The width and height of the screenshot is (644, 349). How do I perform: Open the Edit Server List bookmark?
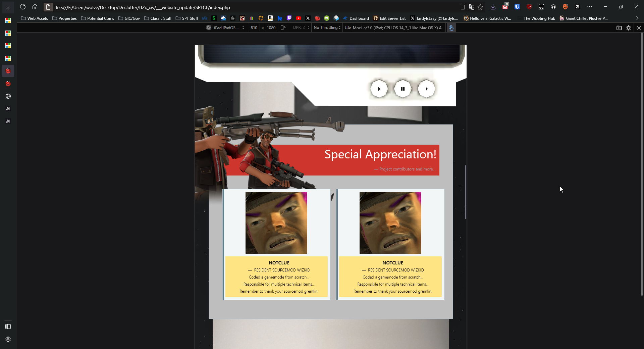[x=389, y=18]
